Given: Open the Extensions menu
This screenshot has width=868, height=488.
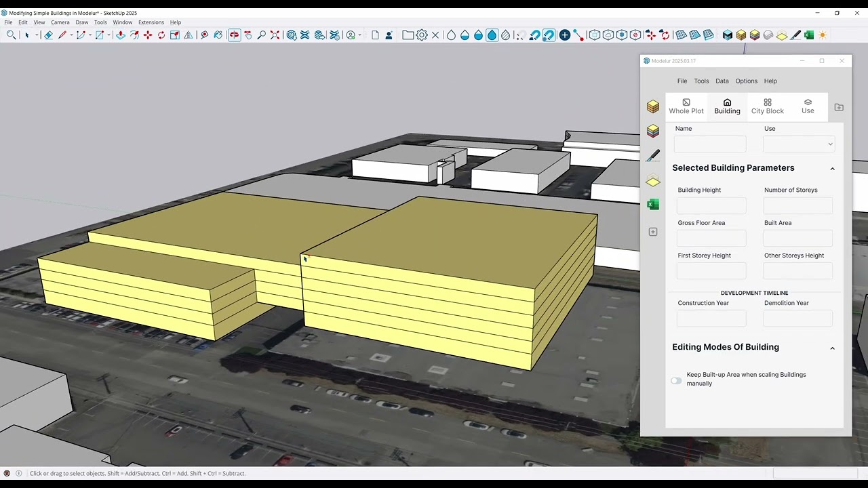Looking at the screenshot, I should [x=151, y=22].
